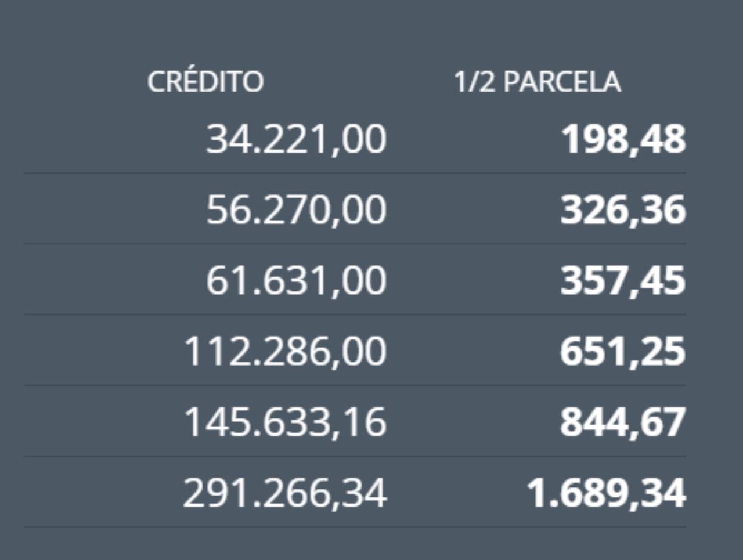
Task: Click the divider line under the 61.631,00 row
Action: coord(355,315)
